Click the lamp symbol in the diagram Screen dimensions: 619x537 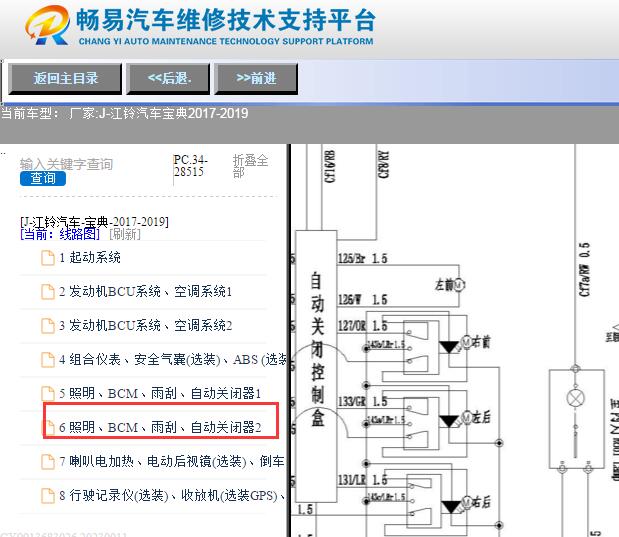pyautogui.click(x=576, y=398)
